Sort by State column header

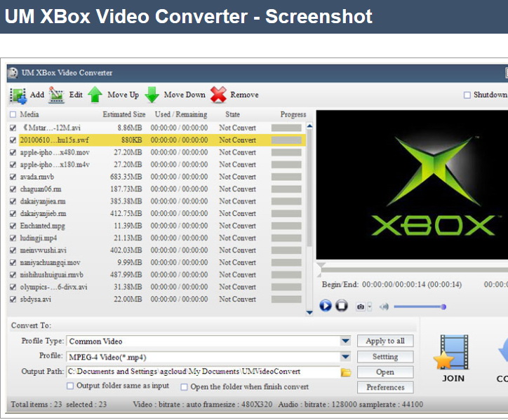pyautogui.click(x=233, y=114)
